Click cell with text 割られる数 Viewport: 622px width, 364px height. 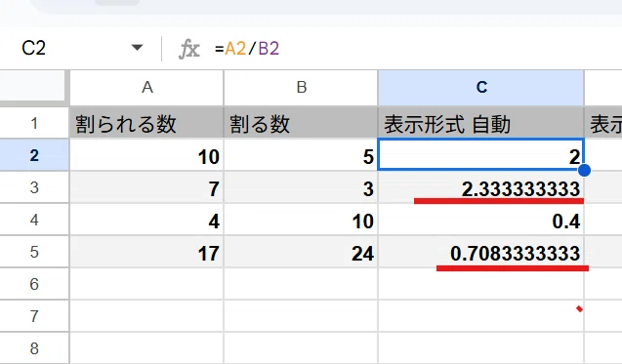(x=146, y=123)
